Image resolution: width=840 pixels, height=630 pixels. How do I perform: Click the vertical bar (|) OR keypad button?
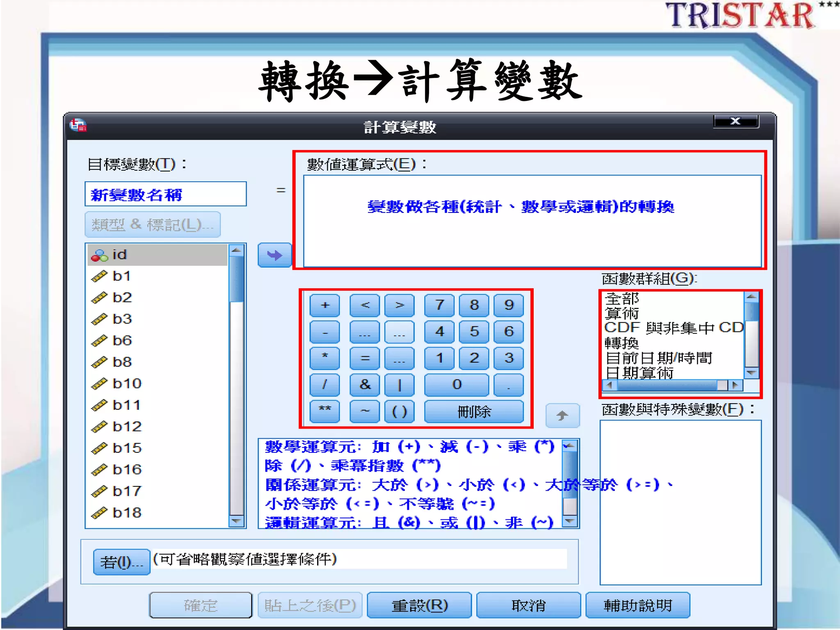399,385
